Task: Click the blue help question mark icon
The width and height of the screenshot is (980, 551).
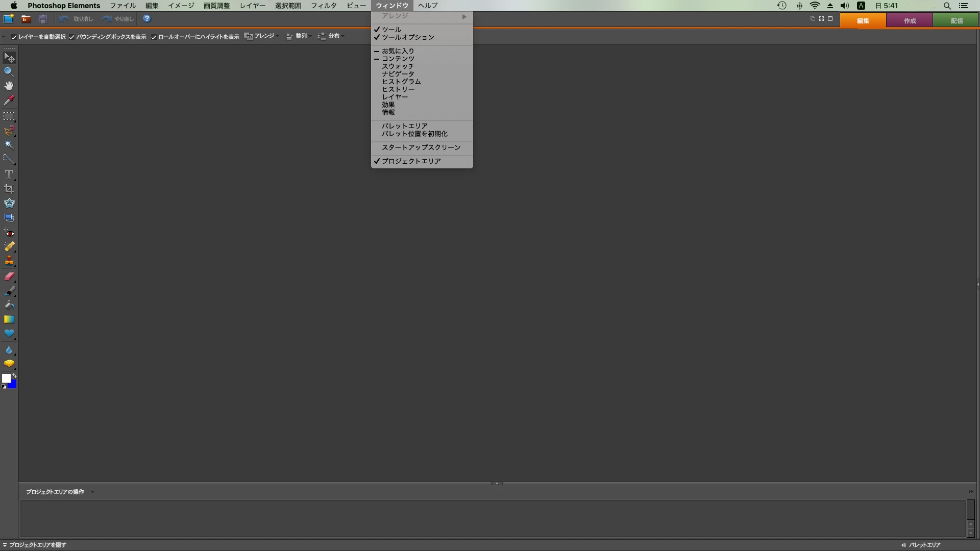Action: [147, 19]
